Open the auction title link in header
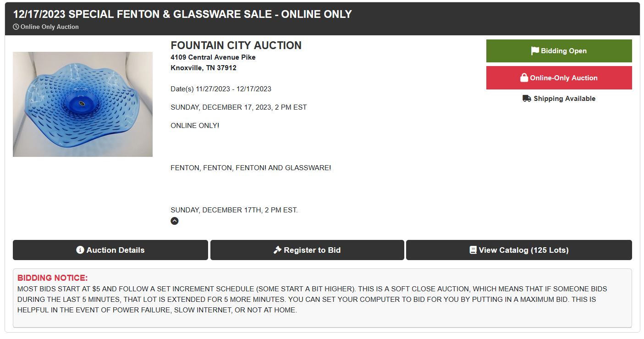 tap(182, 14)
